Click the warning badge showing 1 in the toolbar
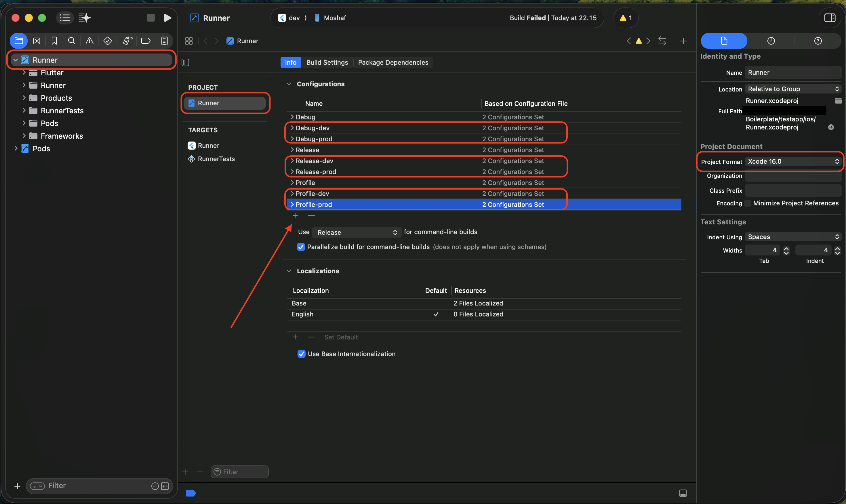The image size is (846, 504). click(x=625, y=18)
